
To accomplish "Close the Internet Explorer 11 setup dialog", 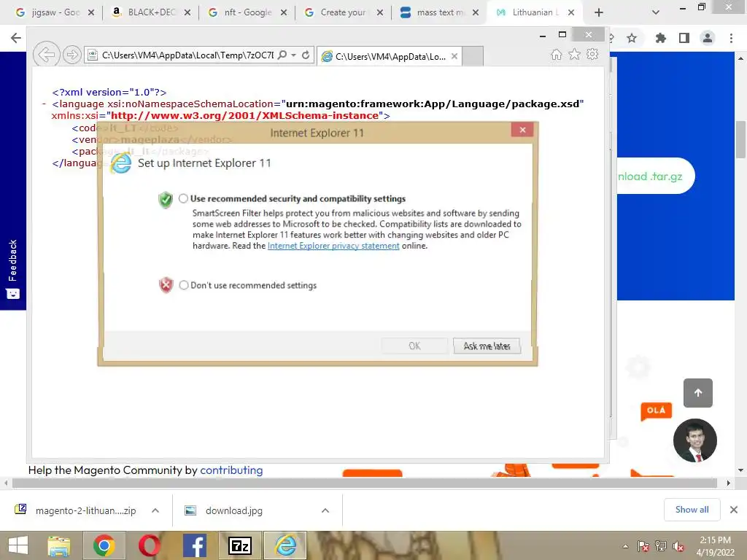I will tap(522, 130).
